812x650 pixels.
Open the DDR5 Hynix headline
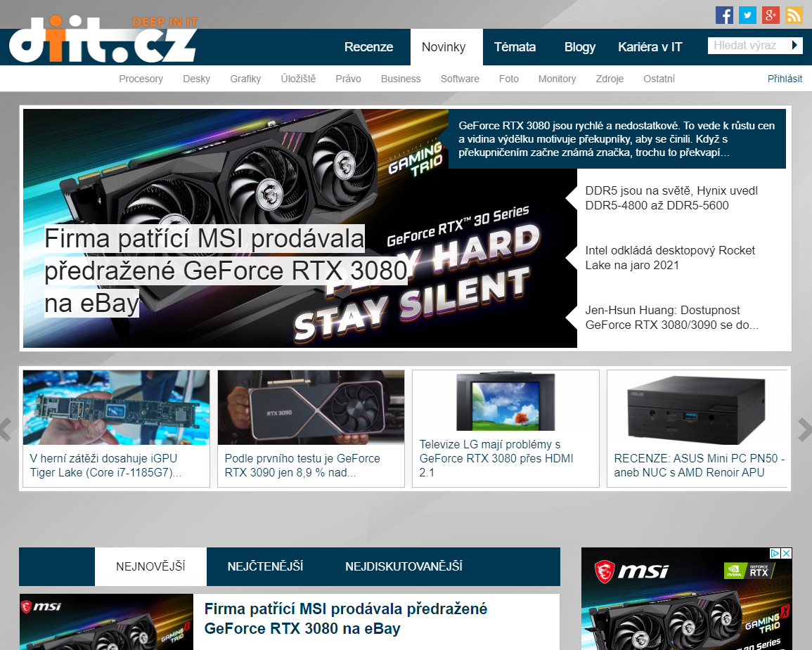click(x=671, y=198)
